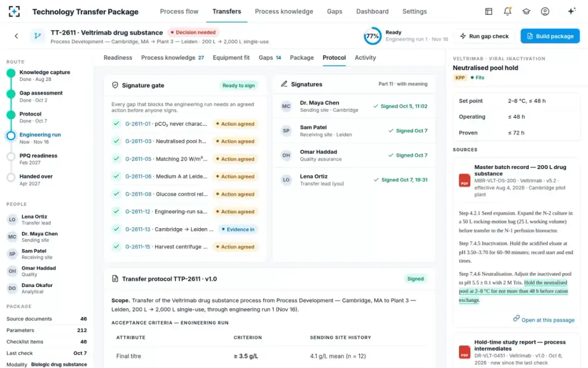Toggle check for gap G-2611-06
This screenshot has height=368, width=588.
(x=116, y=176)
